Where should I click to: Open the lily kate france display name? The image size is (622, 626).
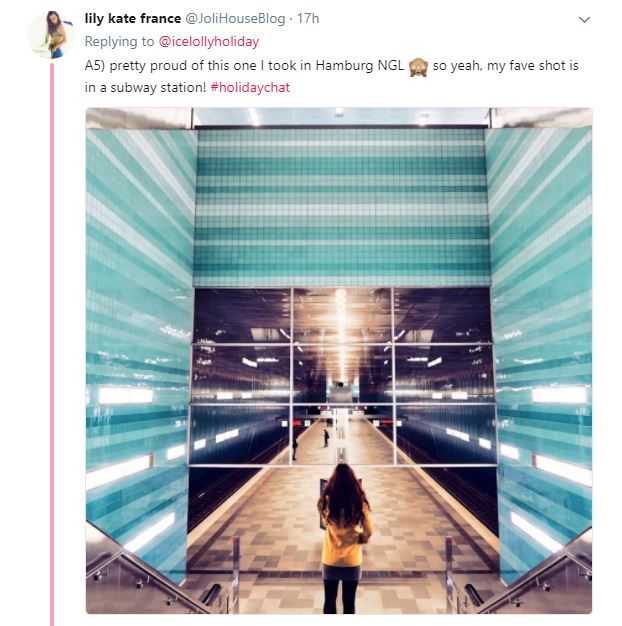click(x=133, y=18)
